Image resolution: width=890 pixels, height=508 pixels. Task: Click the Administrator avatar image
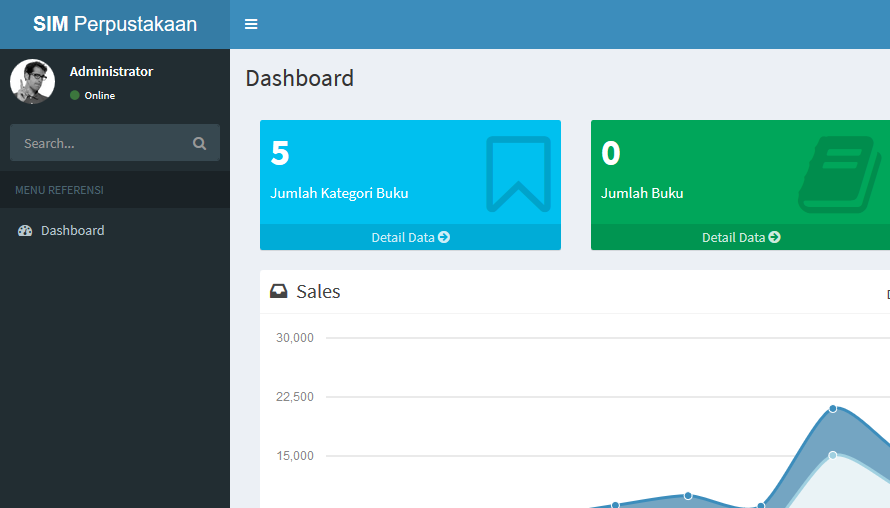pos(32,82)
